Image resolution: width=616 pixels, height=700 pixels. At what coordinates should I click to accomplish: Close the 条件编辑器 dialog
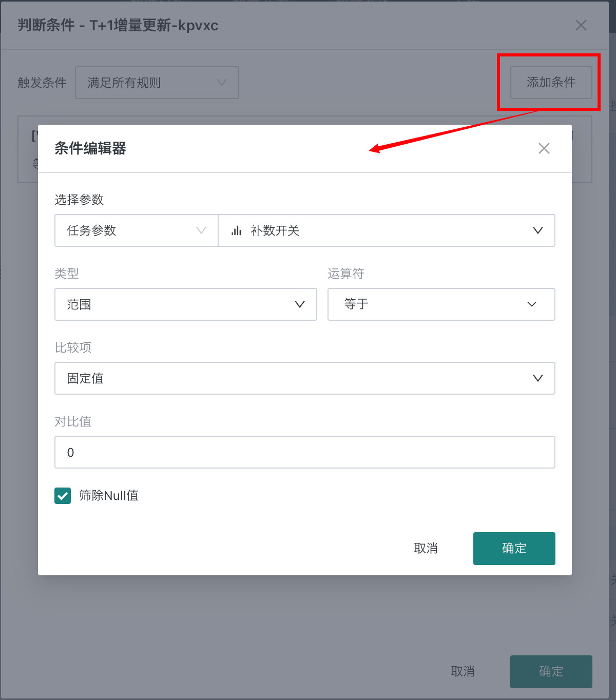click(x=544, y=149)
